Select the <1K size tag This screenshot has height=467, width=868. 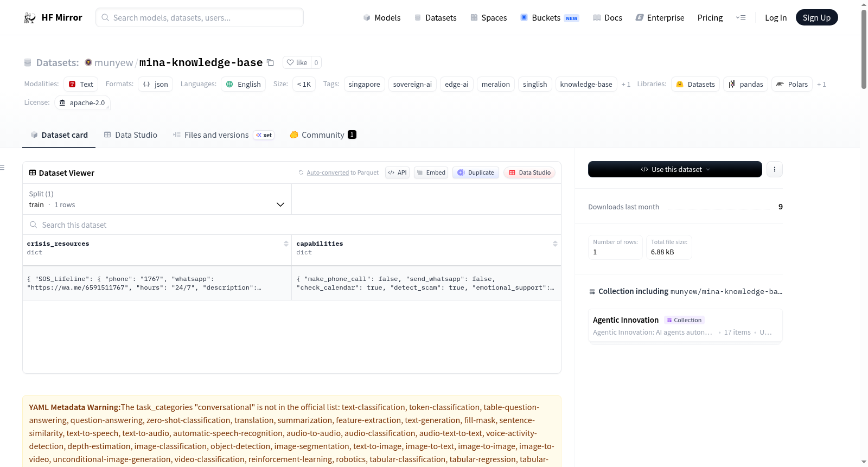pyautogui.click(x=304, y=84)
